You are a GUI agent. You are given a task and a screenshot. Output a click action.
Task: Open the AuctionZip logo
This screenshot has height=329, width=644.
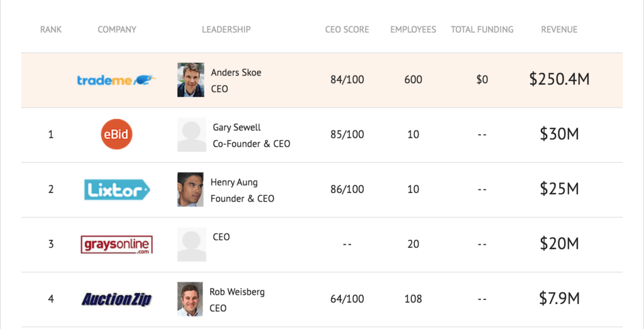click(117, 299)
